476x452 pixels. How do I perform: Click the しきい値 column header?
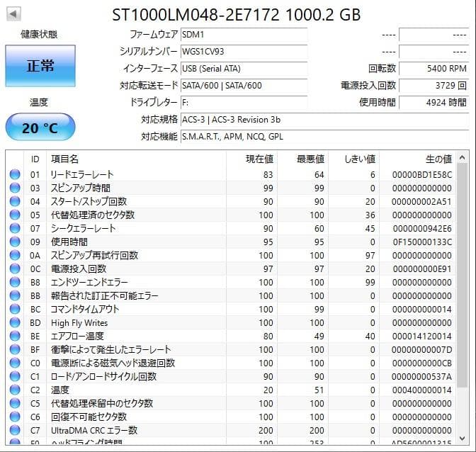[x=353, y=159]
